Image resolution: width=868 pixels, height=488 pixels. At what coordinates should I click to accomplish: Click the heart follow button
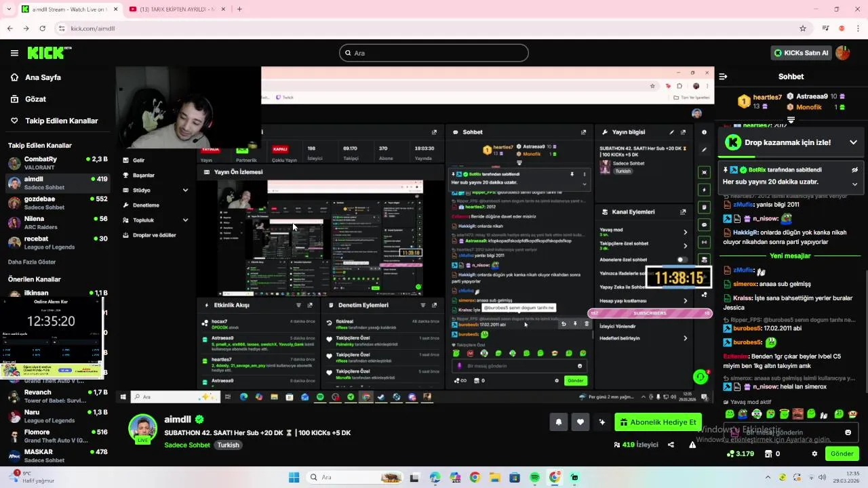pyautogui.click(x=580, y=422)
